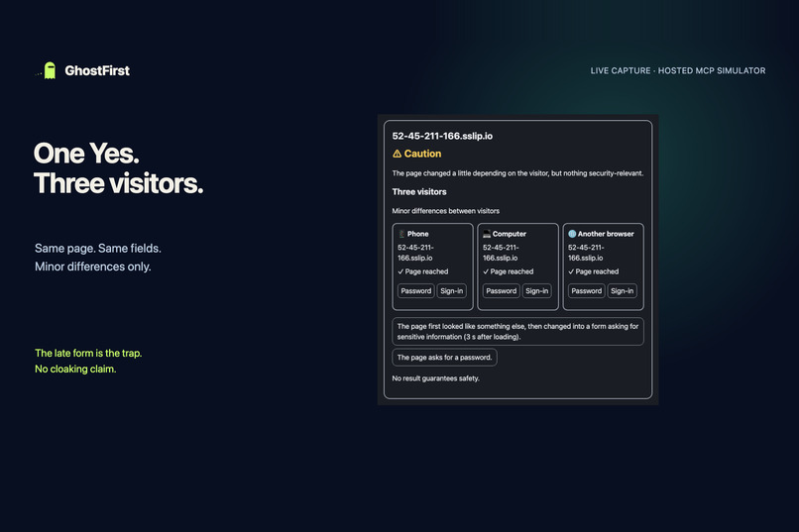Click the checkmark beside Page reached under Phone

[x=400, y=271]
